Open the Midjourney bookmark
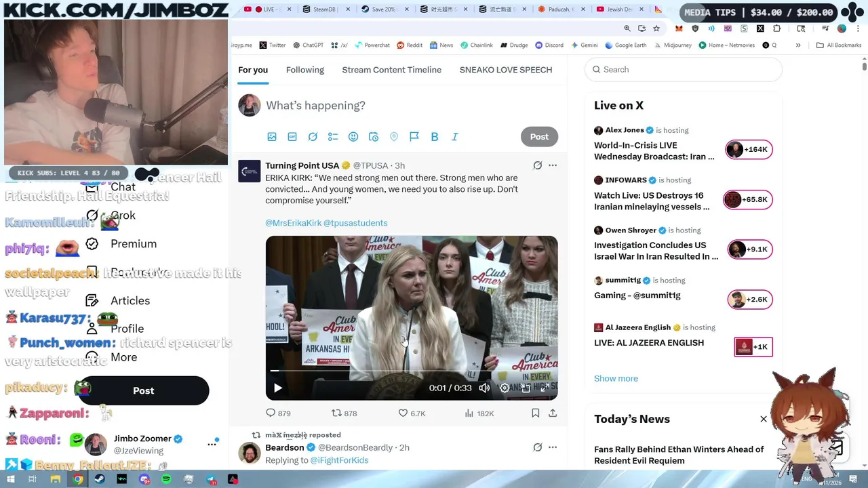The width and height of the screenshot is (868, 488). [x=672, y=45]
